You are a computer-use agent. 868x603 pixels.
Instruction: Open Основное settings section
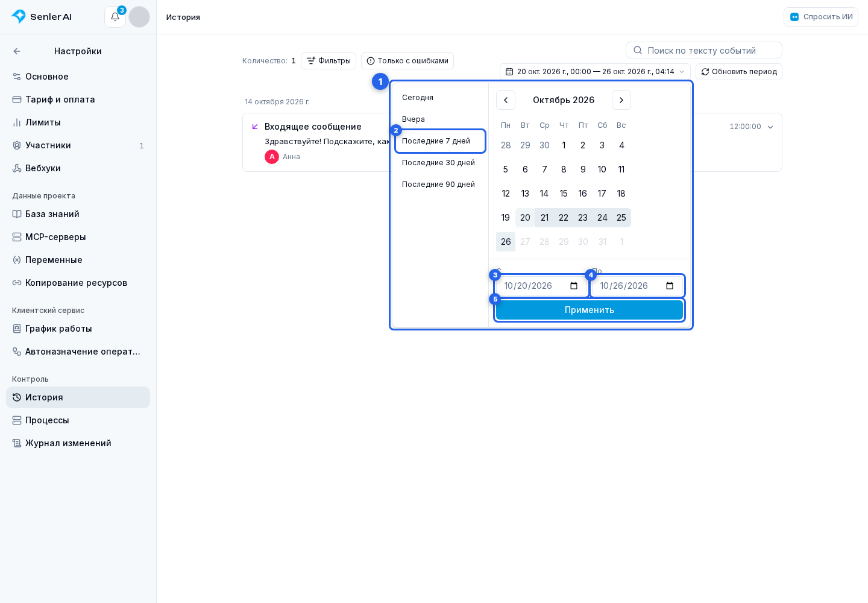click(78, 77)
